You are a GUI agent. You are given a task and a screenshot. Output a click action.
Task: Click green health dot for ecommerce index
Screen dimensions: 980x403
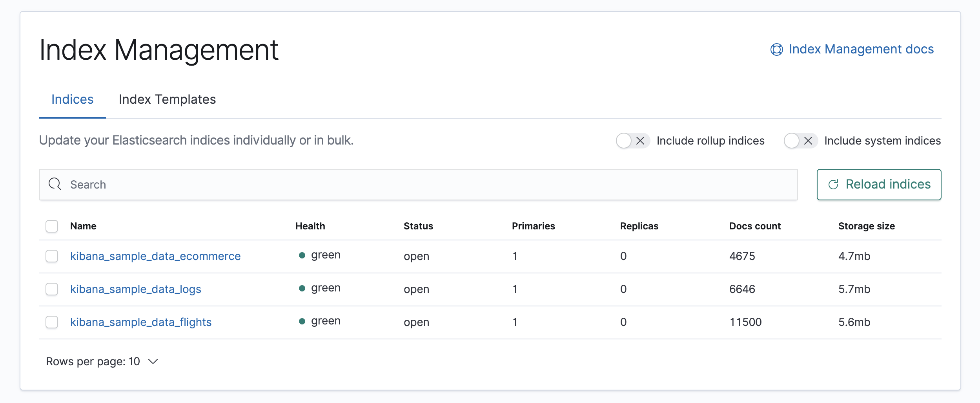coord(302,255)
